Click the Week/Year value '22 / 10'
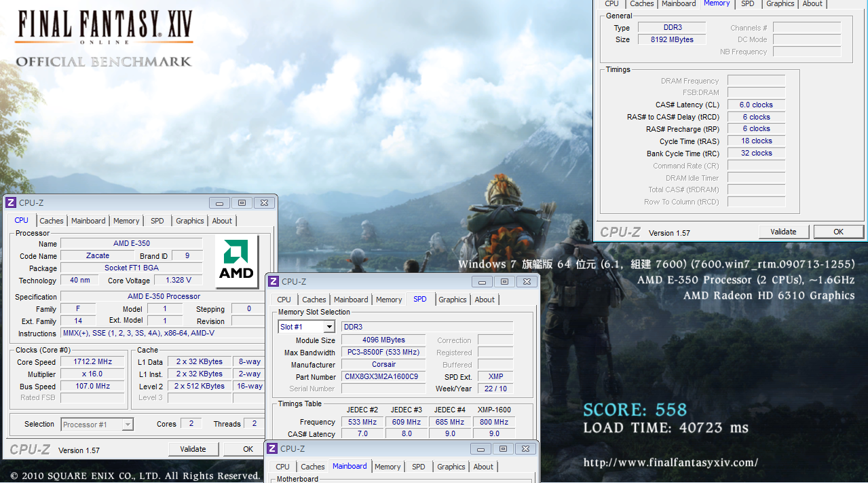The image size is (868, 483). click(495, 389)
